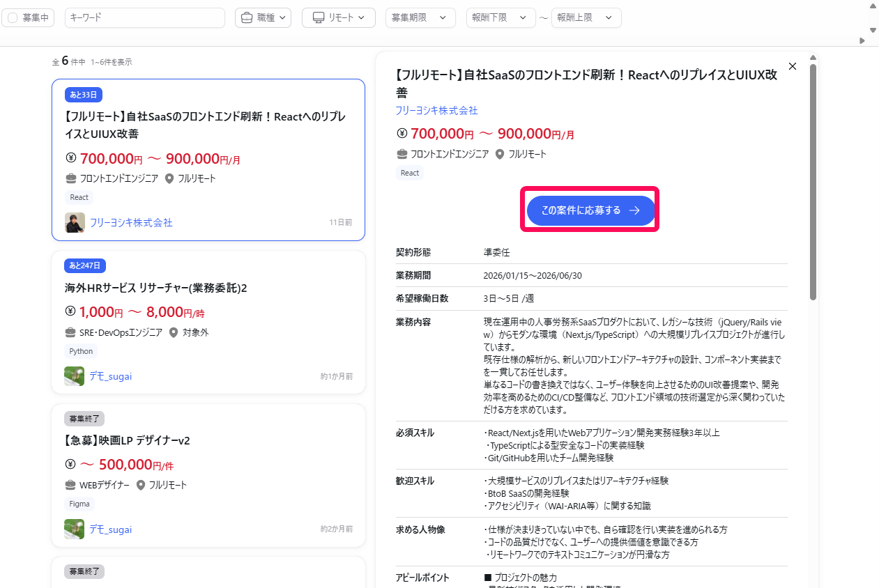Click location pin beside フルリモート in first card
The image size is (879, 588).
click(x=169, y=178)
